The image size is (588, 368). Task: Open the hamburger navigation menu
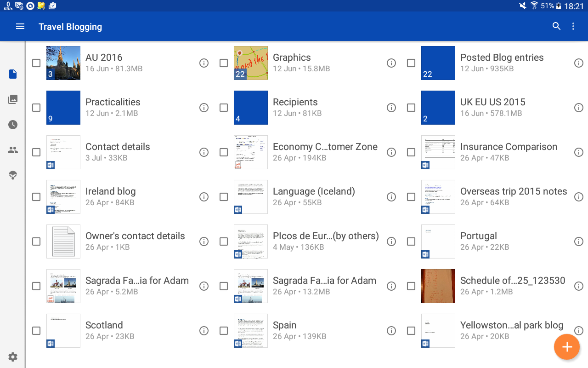tap(20, 27)
